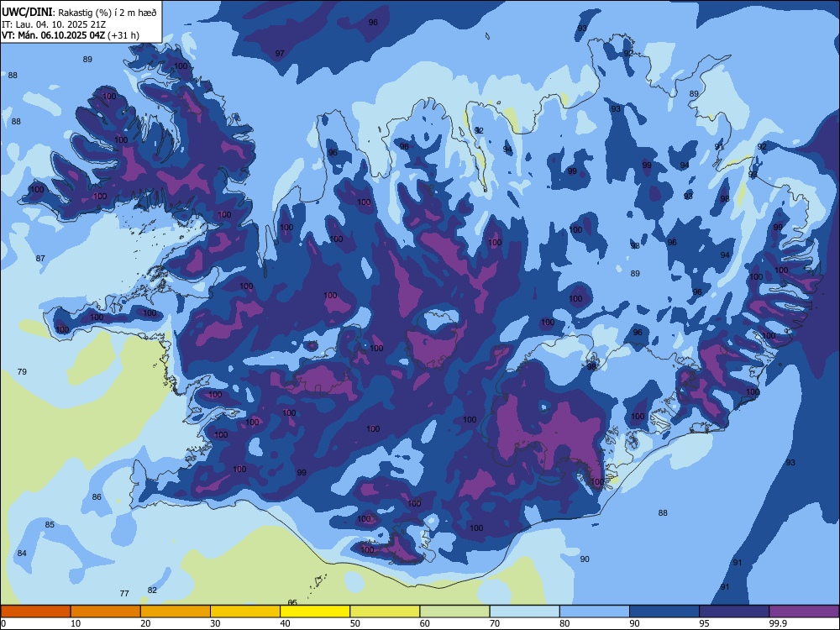Select the pale yellow 50–60 legend swatch
This screenshot has width=840, height=630.
(x=385, y=612)
